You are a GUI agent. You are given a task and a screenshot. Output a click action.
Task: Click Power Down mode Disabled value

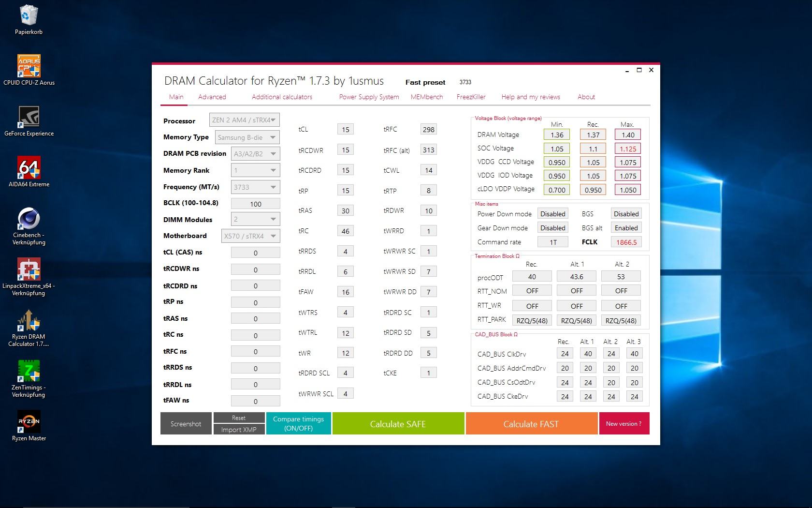coord(553,214)
